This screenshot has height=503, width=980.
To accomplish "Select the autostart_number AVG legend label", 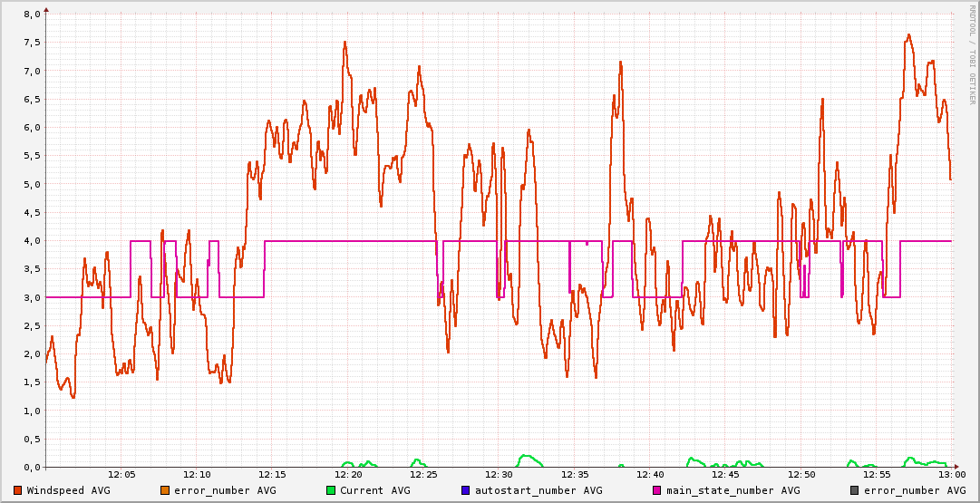I will (x=538, y=490).
